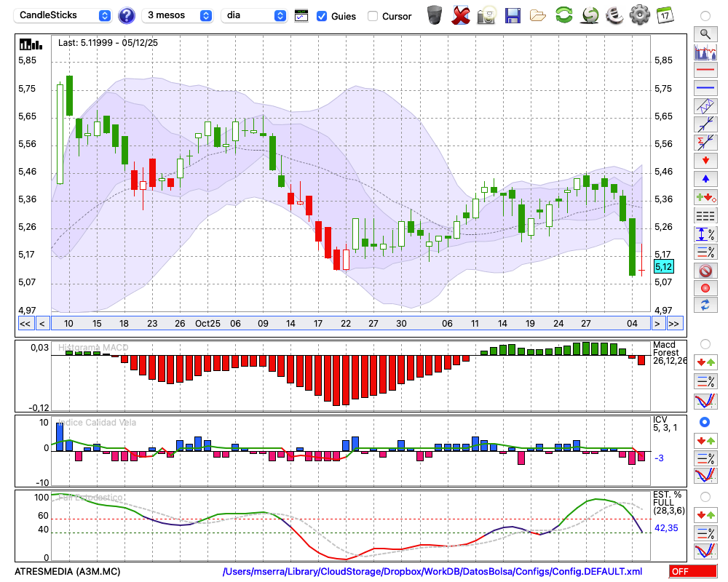
Task: Click the date axis timeline bar
Action: [x=351, y=324]
